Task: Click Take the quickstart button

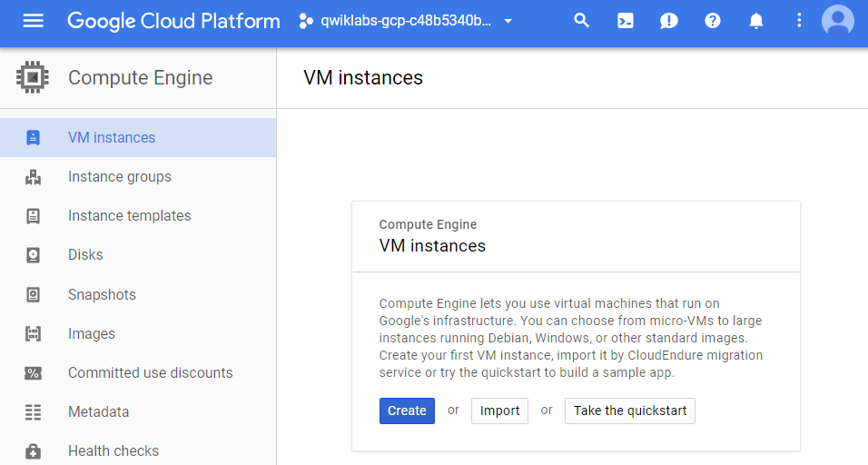Action: pyautogui.click(x=630, y=411)
